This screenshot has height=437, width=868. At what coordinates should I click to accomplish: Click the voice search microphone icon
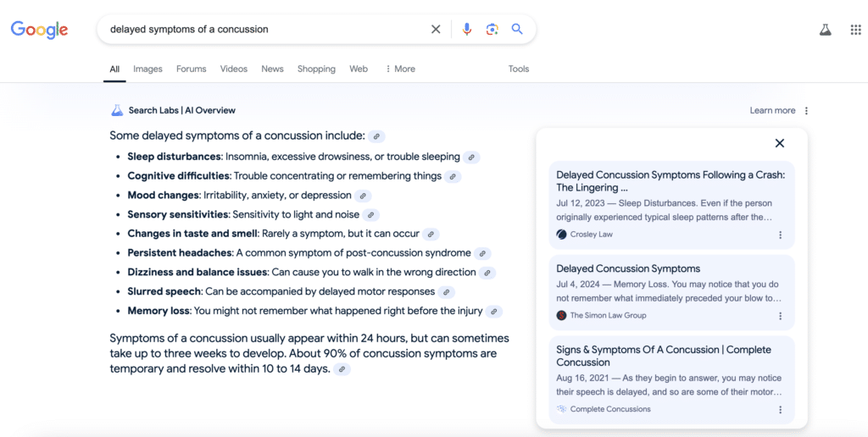click(x=466, y=30)
